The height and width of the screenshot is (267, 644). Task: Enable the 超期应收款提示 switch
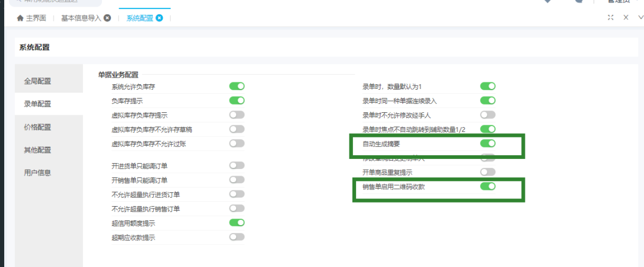pyautogui.click(x=237, y=237)
